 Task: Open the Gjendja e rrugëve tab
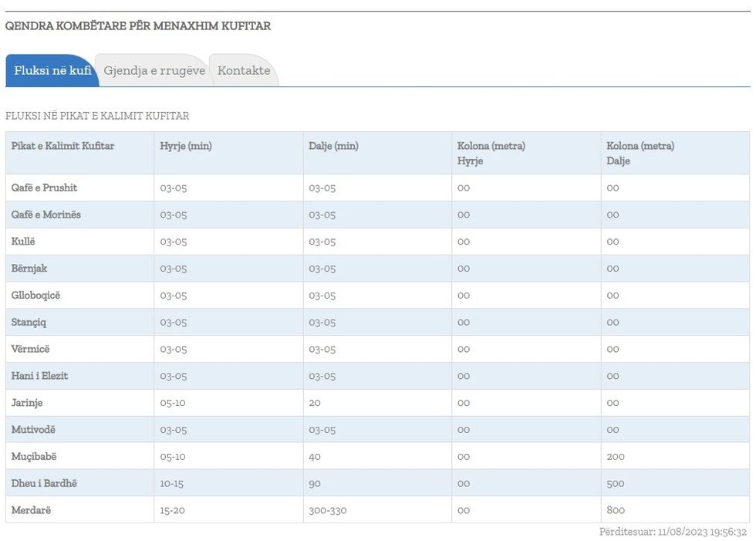(x=154, y=71)
